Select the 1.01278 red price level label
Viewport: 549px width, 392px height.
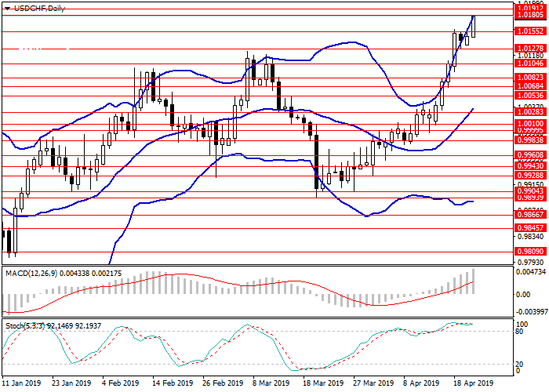(530, 48)
